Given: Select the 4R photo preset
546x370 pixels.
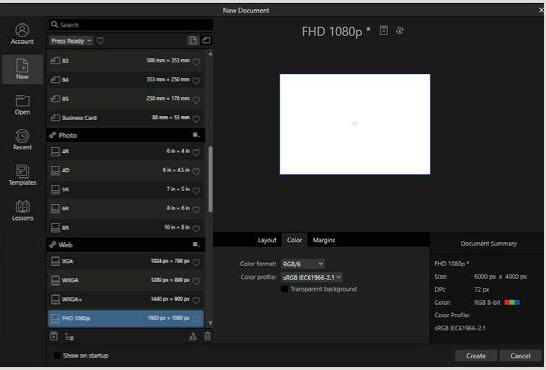Looking at the screenshot, I should point(126,151).
